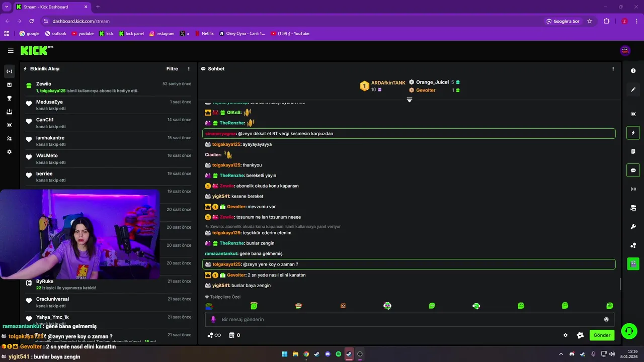This screenshot has height=362, width=644.
Task: Toggle the camera layout panel on right rail
Action: [633, 208]
